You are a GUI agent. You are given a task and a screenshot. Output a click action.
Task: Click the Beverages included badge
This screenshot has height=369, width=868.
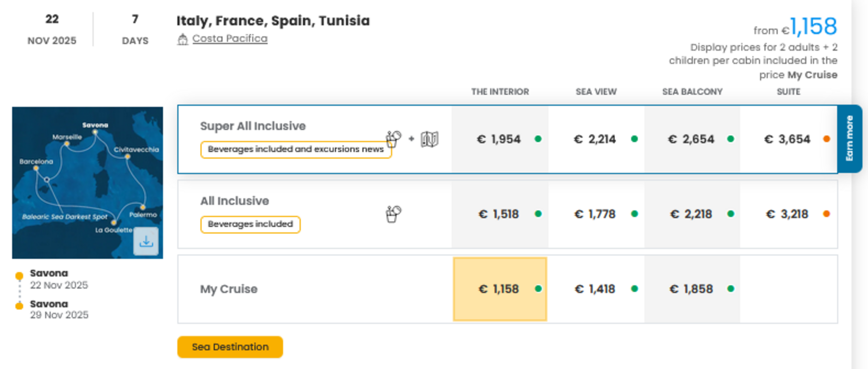tap(250, 224)
